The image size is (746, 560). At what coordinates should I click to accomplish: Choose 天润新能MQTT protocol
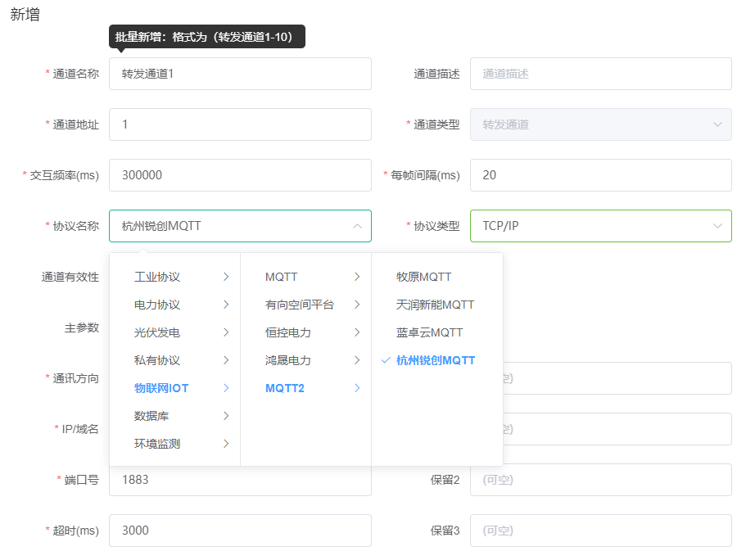437,305
